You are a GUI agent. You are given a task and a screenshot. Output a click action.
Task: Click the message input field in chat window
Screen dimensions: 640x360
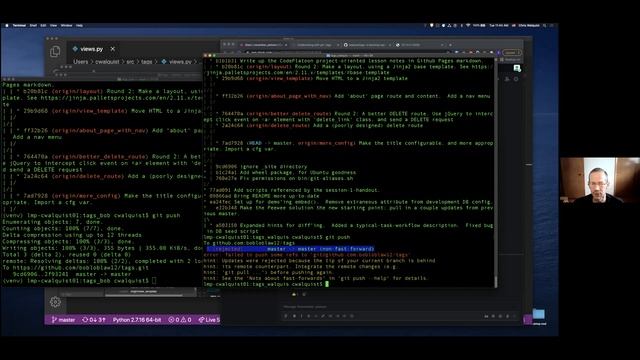400,307
